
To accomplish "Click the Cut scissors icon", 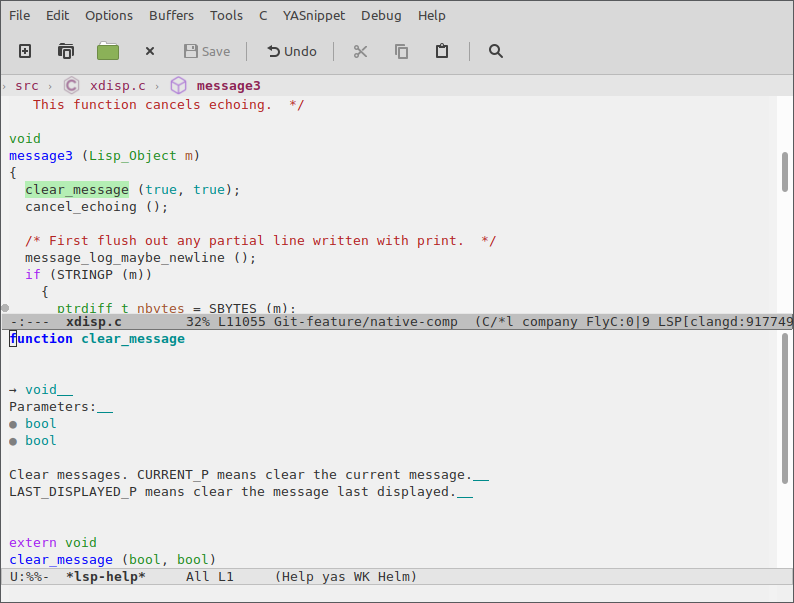I will pos(361,51).
